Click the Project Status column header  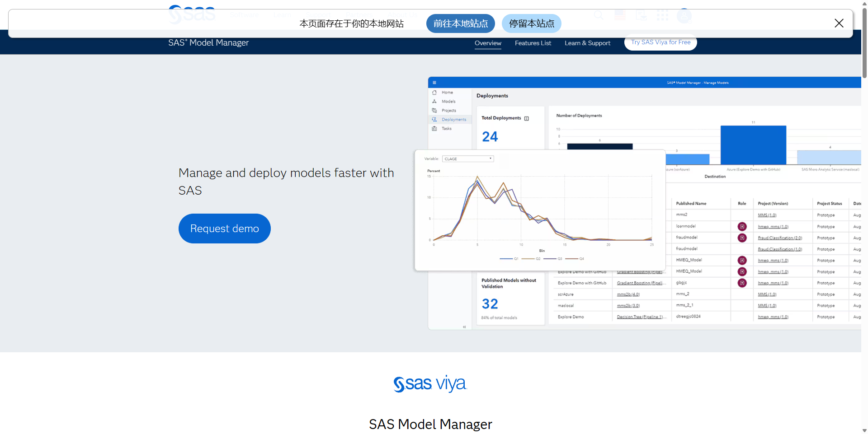pos(829,204)
